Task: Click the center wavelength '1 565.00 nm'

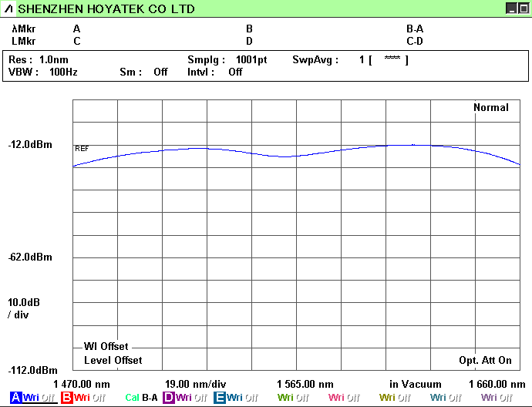Action: click(305, 385)
